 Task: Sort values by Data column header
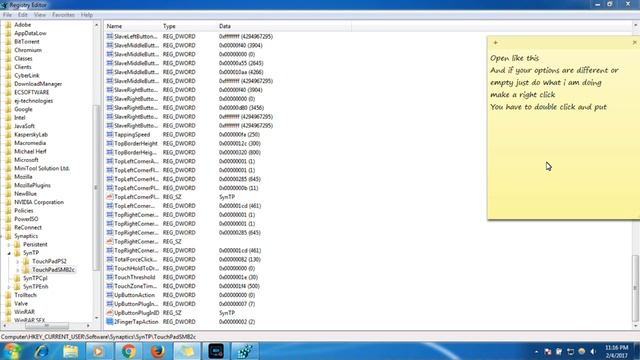pyautogui.click(x=284, y=26)
